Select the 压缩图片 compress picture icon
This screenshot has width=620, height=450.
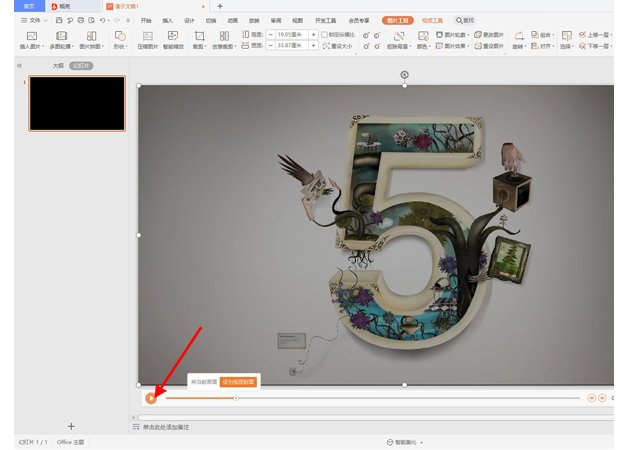(x=146, y=37)
